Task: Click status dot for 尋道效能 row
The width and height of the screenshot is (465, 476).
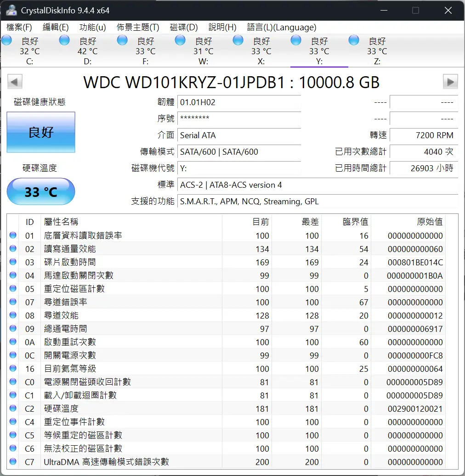Action: click(13, 315)
